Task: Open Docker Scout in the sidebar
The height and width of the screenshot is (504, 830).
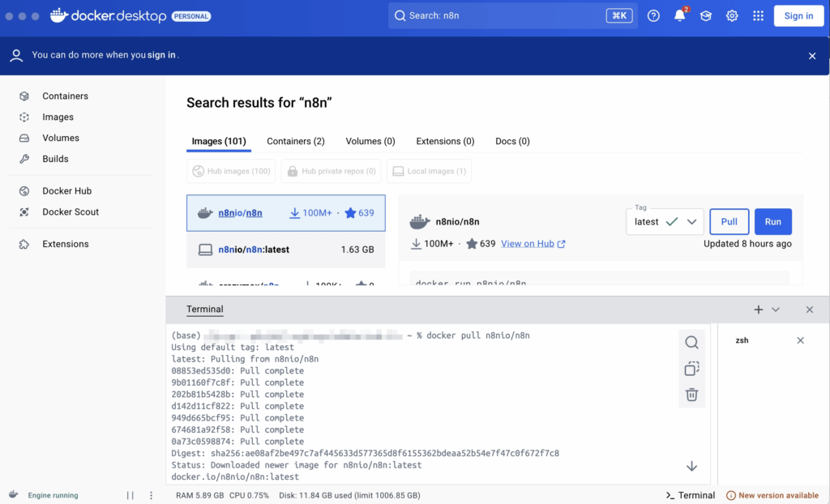Action: [x=71, y=211]
